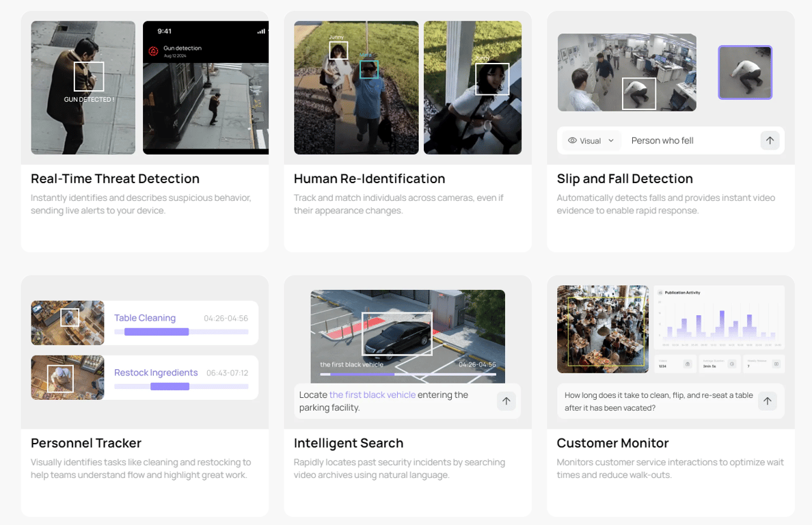Open the 'the first black vehicle' link

pyautogui.click(x=373, y=394)
